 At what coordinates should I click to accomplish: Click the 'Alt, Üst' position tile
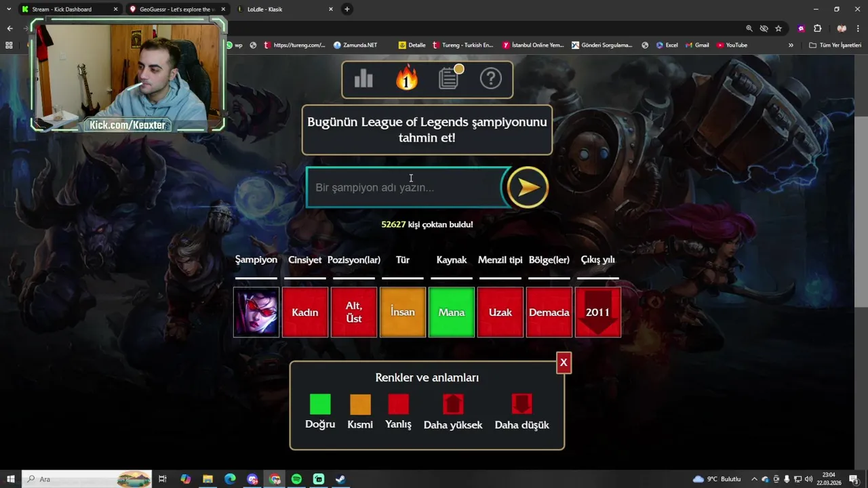pyautogui.click(x=354, y=312)
